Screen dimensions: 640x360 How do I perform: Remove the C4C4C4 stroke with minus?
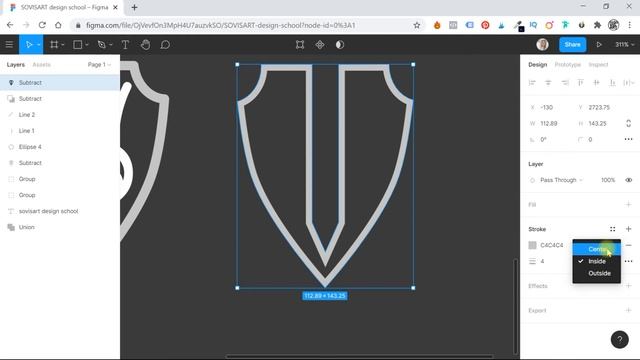pyautogui.click(x=629, y=245)
